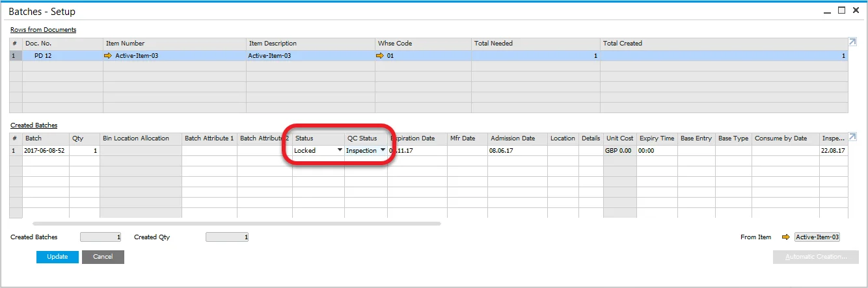Click the orange link arrow beside warehouse code 01

click(x=381, y=56)
